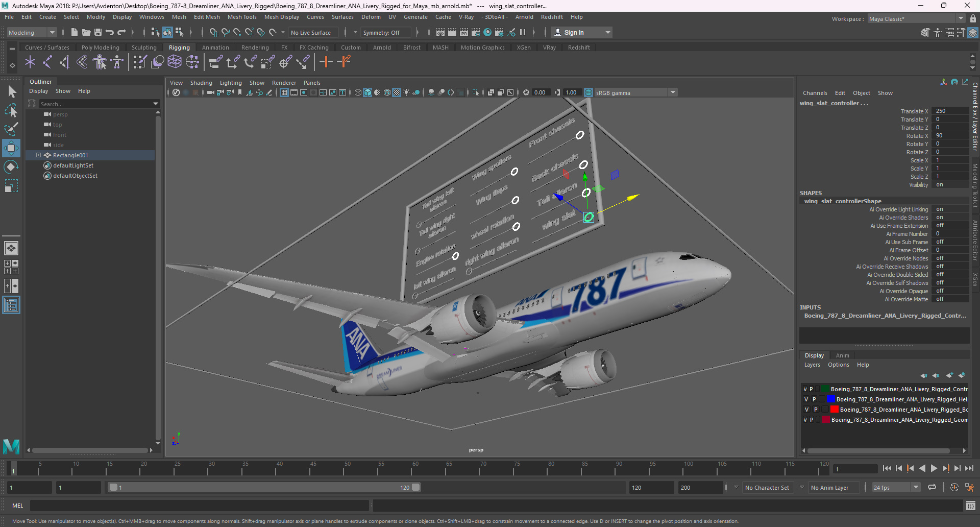Click the Create Locator shelf icon
Screen dimensions: 980x527
(30, 62)
